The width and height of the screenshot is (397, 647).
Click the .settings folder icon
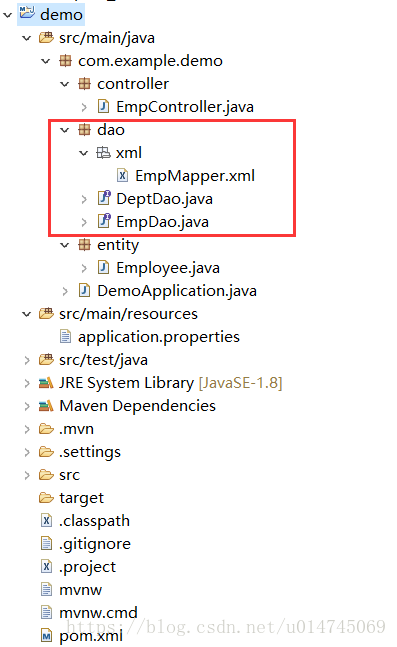point(46,452)
